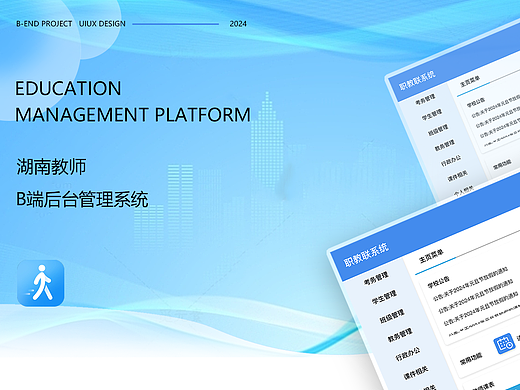
Task: Click the 学校公告 heading in lower window
Action: (439, 282)
